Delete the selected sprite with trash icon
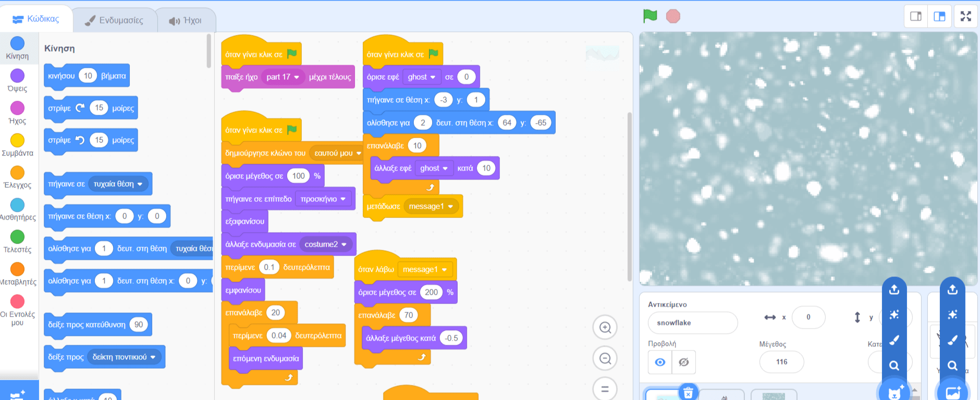Viewport: 980px width, 400px height. pyautogui.click(x=688, y=393)
